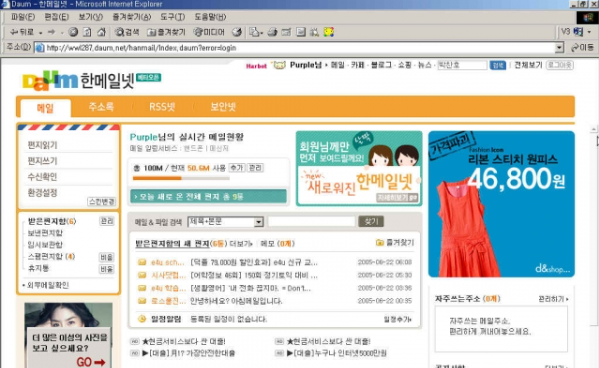The height and width of the screenshot is (368, 599).
Task: Open the 스팸편지함 folder
Action: point(51,256)
